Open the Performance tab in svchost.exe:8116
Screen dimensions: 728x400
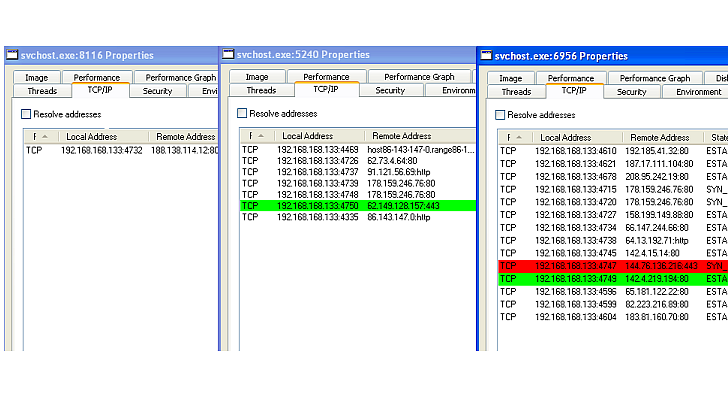pyautogui.click(x=96, y=77)
